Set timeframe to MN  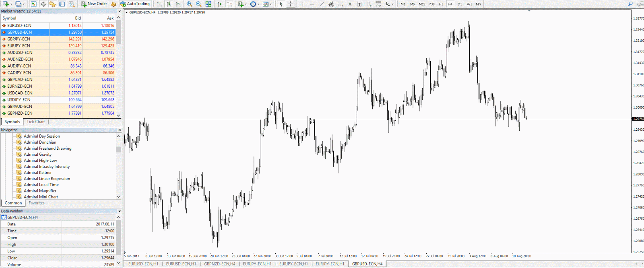(479, 4)
